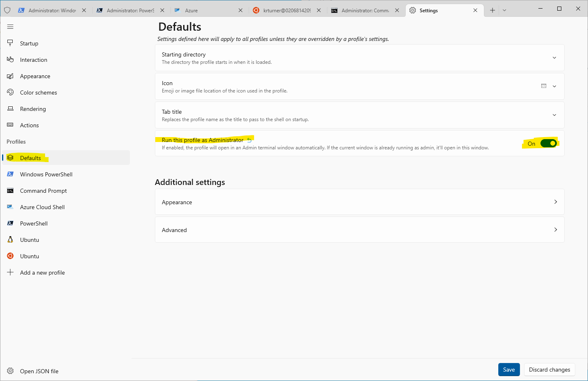Click the Command Prompt profile icon
This screenshot has height=381, width=588.
(10, 191)
